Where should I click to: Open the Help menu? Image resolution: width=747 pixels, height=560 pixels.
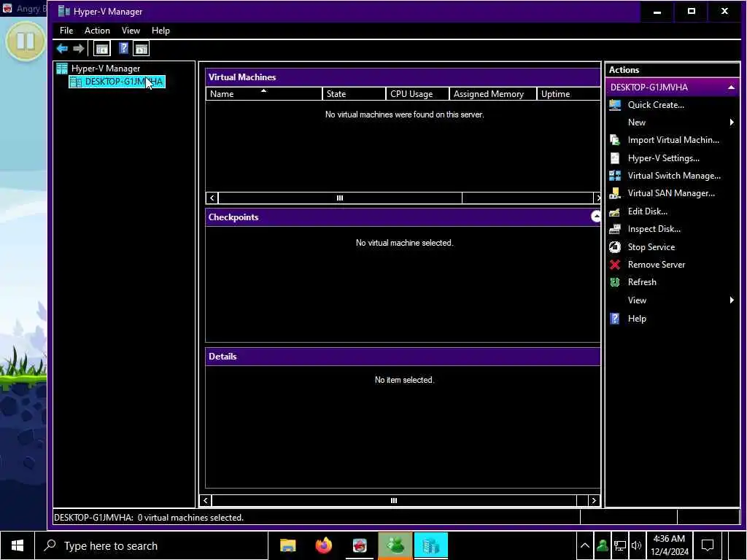(x=160, y=31)
